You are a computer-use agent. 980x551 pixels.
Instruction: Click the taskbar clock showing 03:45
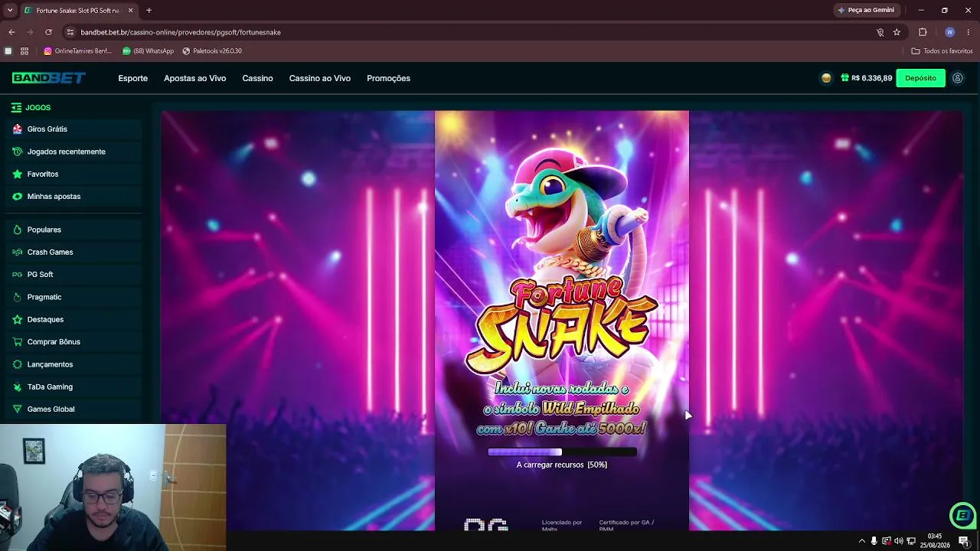pyautogui.click(x=934, y=541)
